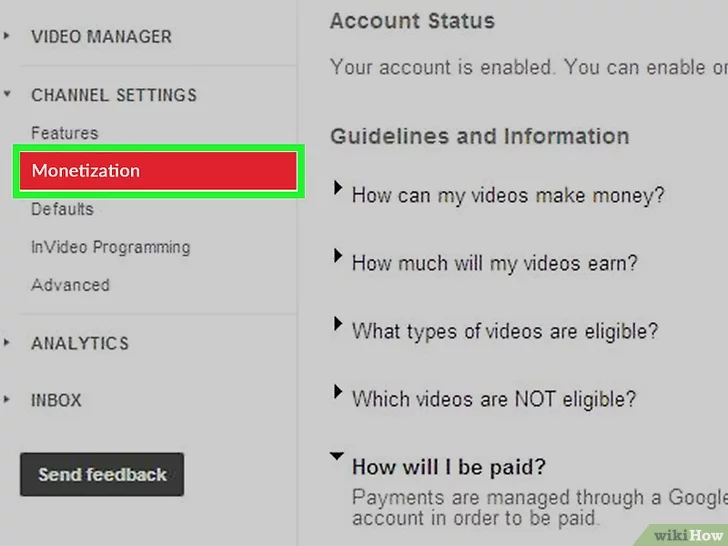This screenshot has height=546, width=728.
Task: Click the INBOX section label
Action: 56,400
